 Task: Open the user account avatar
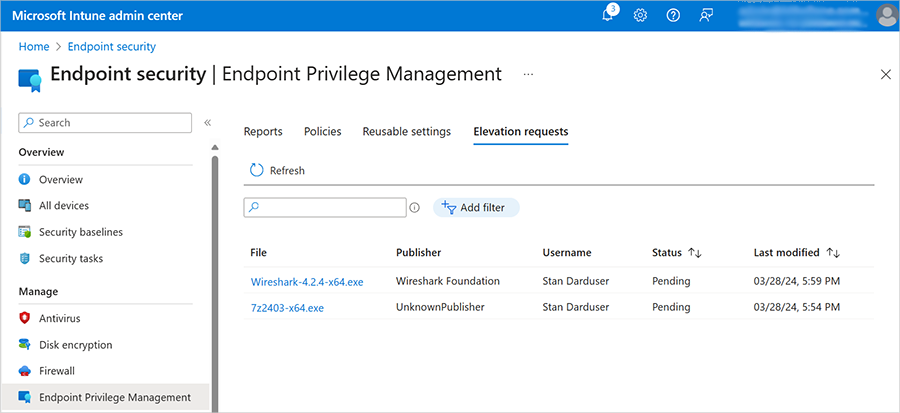(888, 15)
